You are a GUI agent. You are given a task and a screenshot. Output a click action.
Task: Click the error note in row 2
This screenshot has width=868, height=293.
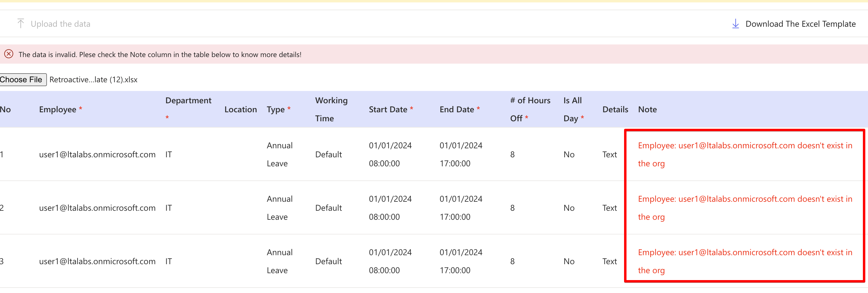(745, 207)
